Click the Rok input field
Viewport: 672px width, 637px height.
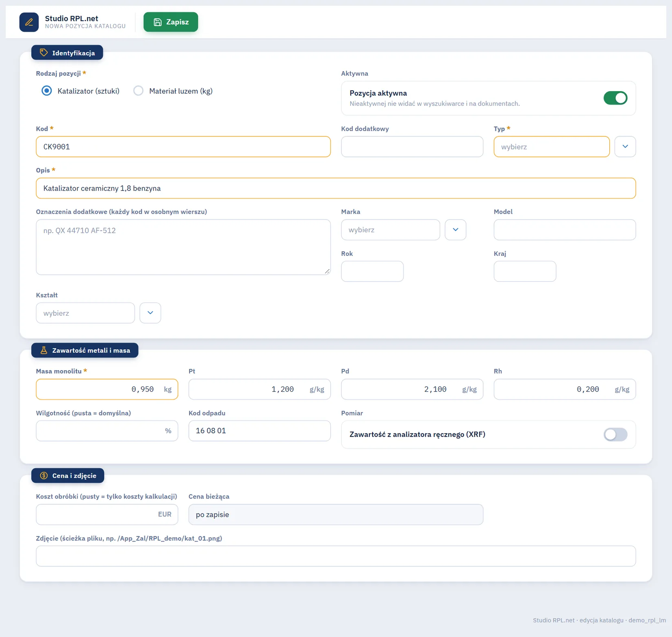click(372, 271)
